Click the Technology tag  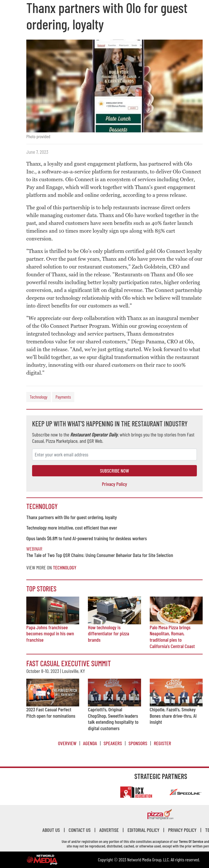point(38,397)
